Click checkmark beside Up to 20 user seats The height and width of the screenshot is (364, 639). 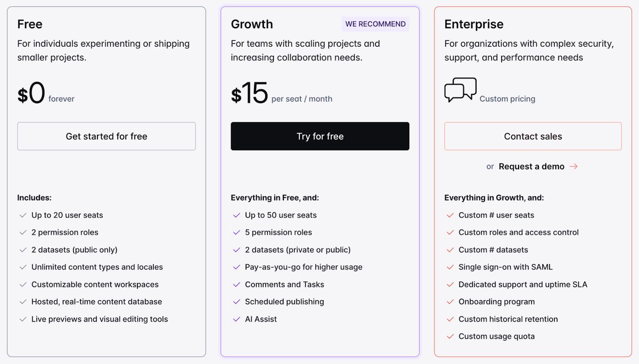pos(23,216)
